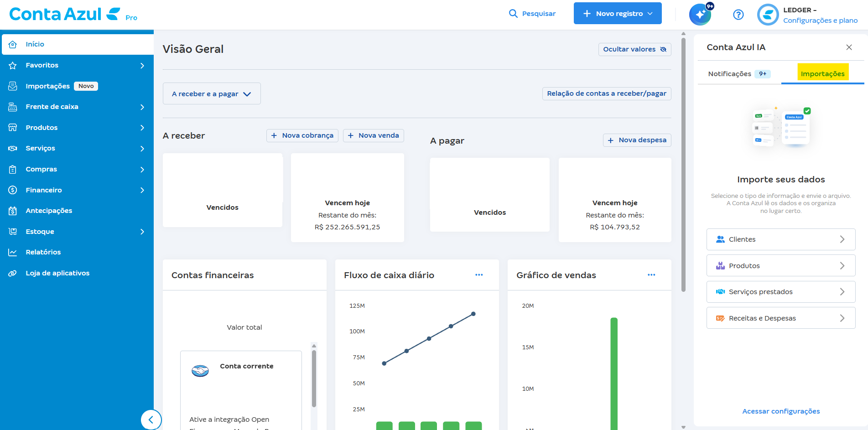Viewport: 868px width, 430px height.
Task: Click the tall green bar in sales chart
Action: coord(614,374)
